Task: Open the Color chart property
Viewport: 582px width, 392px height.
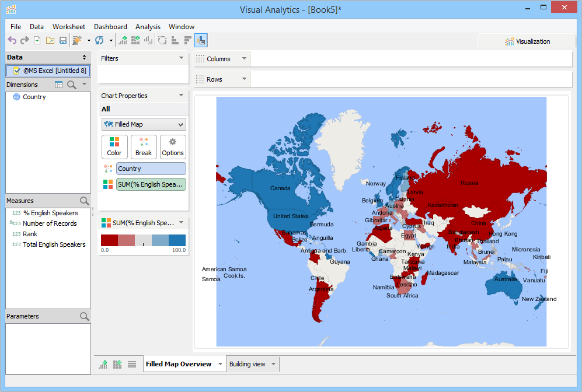Action: point(114,147)
